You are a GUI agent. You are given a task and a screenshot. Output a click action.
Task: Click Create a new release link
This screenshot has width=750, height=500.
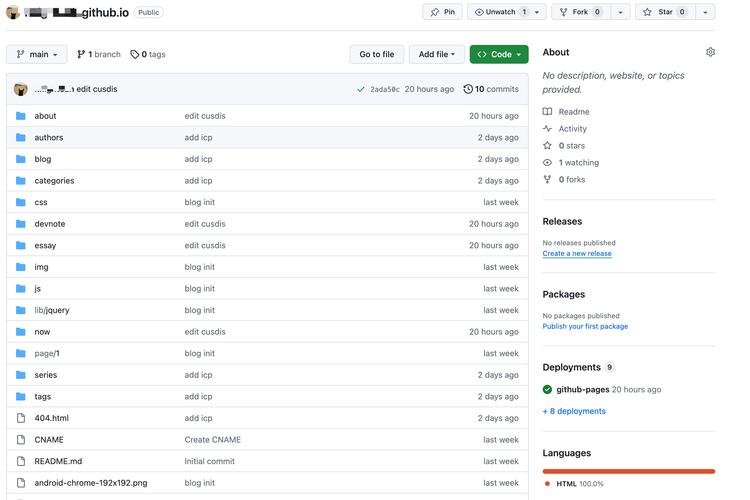tap(577, 254)
